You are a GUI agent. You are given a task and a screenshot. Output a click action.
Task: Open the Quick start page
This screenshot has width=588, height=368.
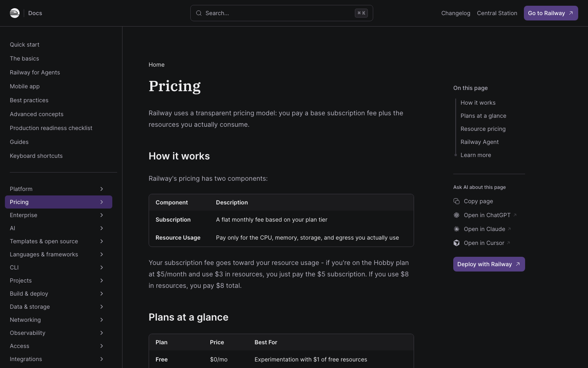click(x=24, y=45)
